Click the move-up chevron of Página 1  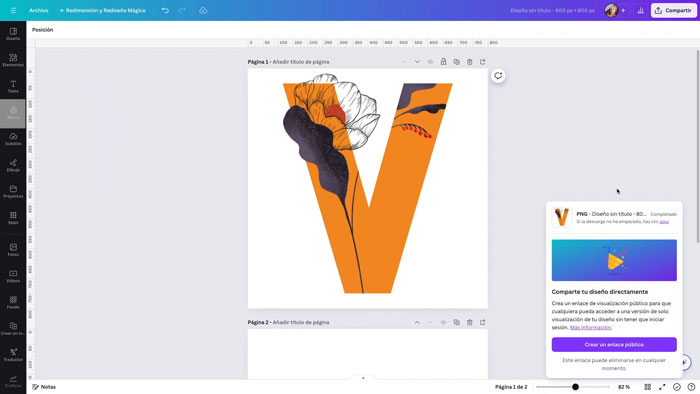[x=404, y=62]
